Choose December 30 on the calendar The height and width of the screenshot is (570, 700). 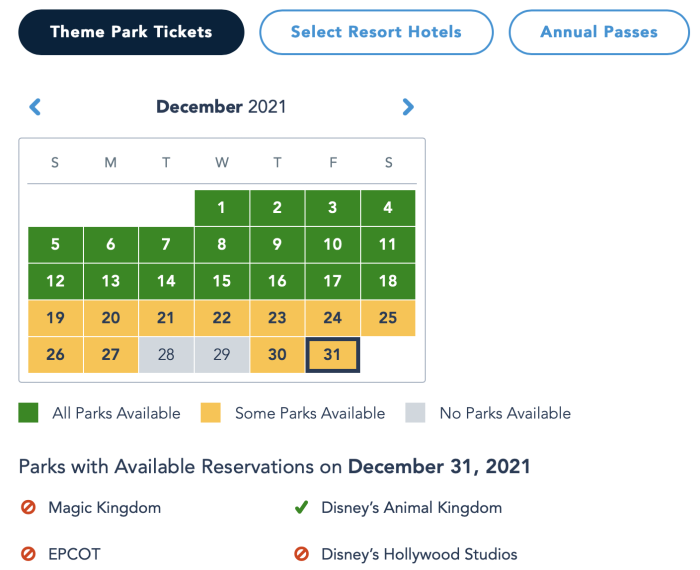point(277,355)
